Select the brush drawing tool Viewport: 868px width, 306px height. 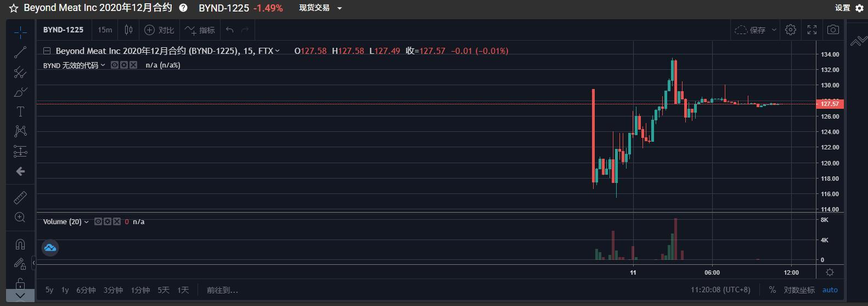[x=20, y=92]
